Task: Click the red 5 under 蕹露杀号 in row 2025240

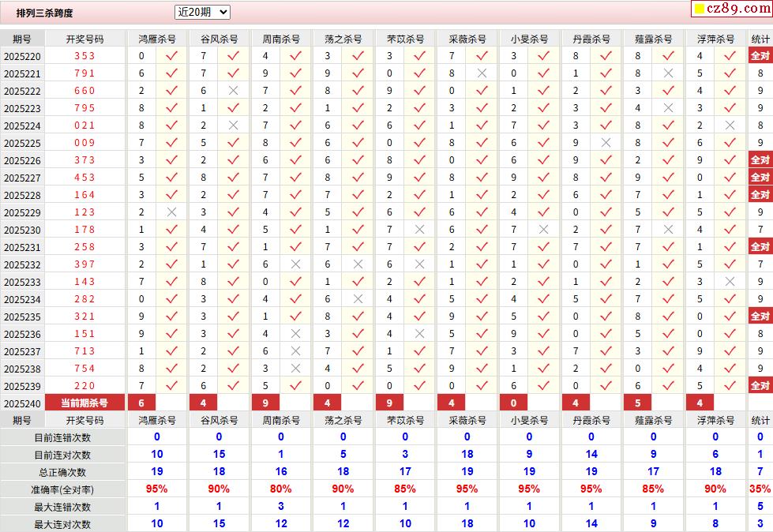Action: pyautogui.click(x=638, y=403)
